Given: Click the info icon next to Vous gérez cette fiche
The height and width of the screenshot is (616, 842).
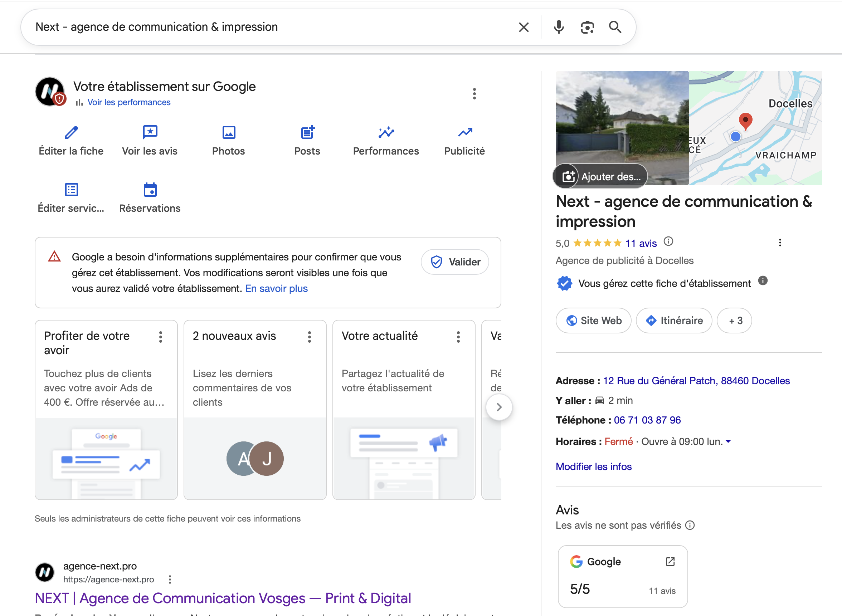Looking at the screenshot, I should coord(763,281).
